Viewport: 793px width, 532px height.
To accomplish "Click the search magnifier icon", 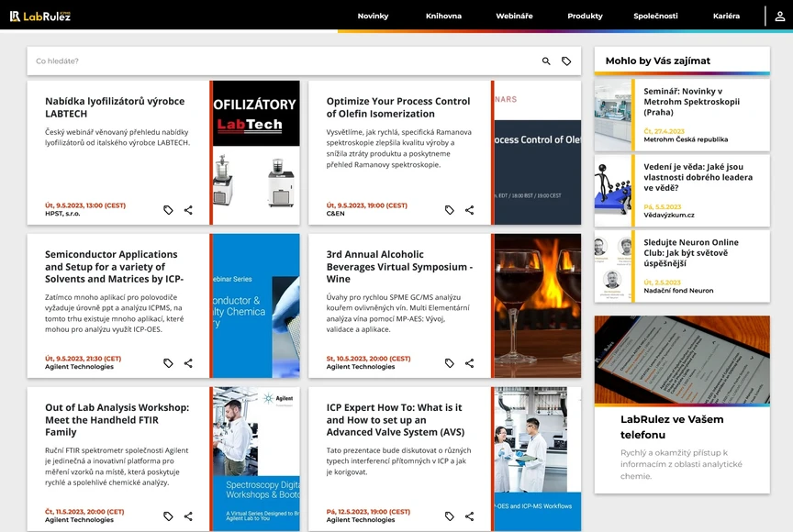I will pos(546,61).
